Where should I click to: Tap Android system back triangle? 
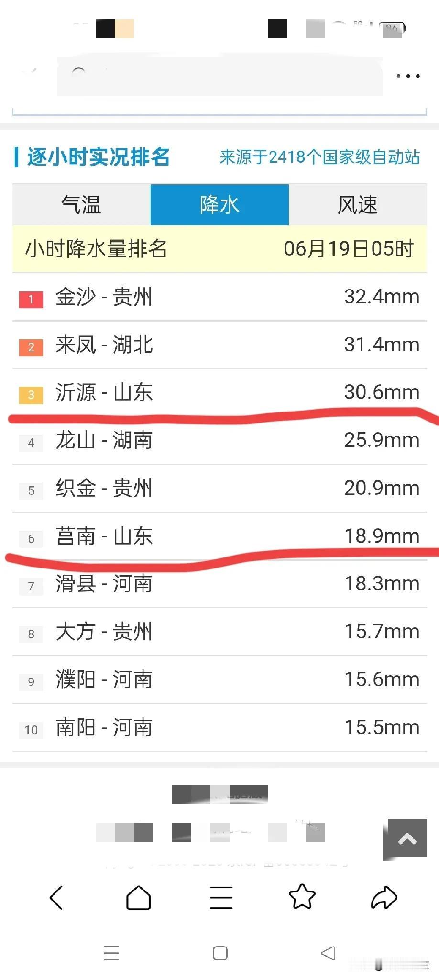(328, 953)
